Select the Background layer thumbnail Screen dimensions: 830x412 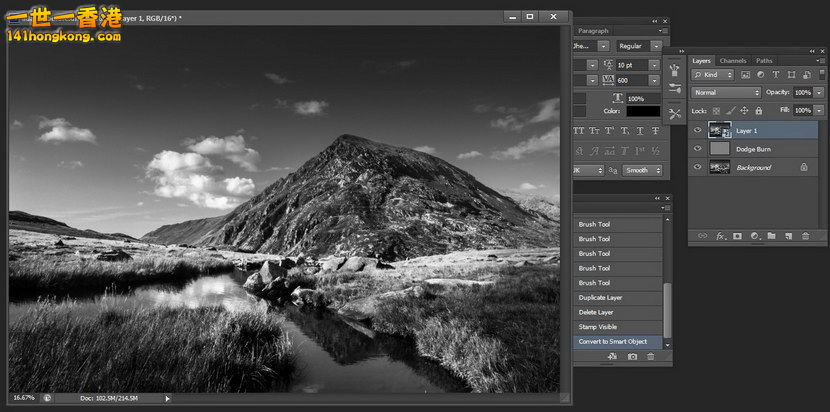pos(719,167)
